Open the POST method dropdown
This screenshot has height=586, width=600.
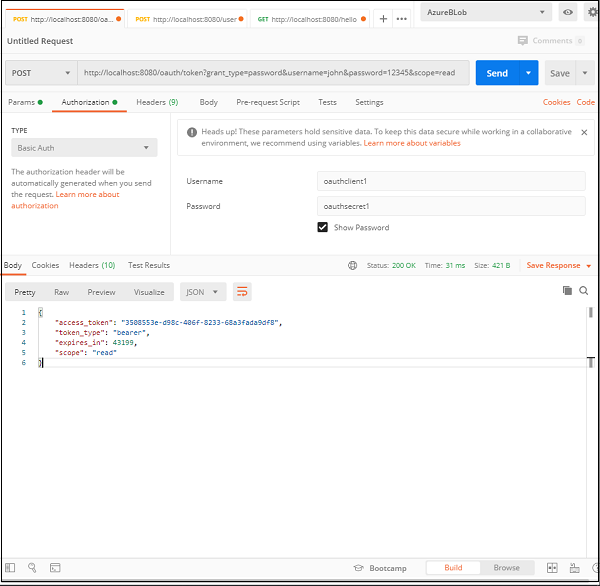(41, 73)
